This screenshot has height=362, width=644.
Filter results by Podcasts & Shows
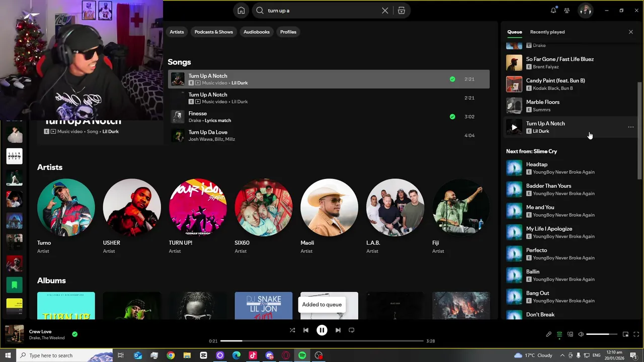pos(214,32)
